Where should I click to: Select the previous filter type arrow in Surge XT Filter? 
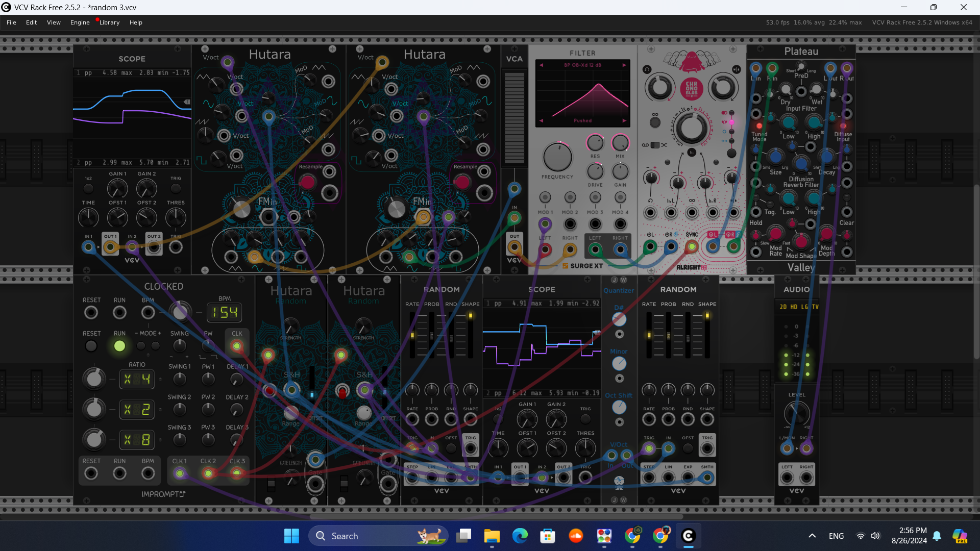541,65
